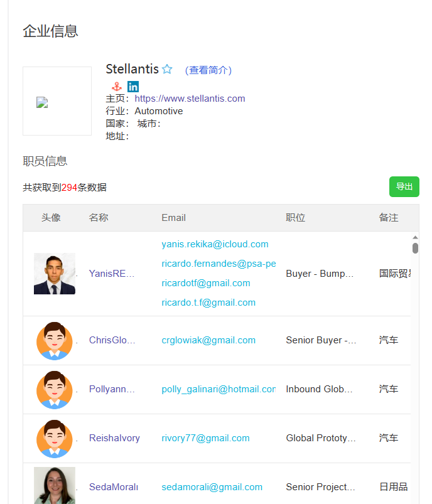This screenshot has height=504, width=432.
Task: Click email ricardo.t.f@gmail.com
Action: (208, 303)
